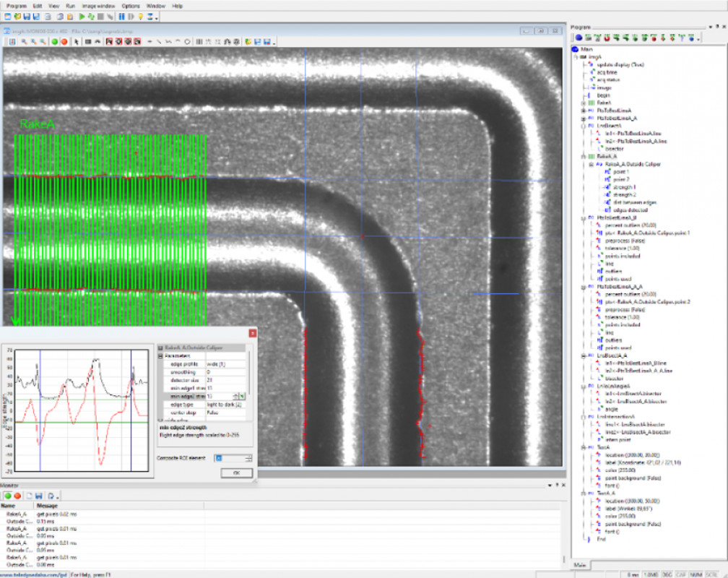Click the arrow pointer tool in image toolbar
The height and width of the screenshot is (578, 728).
tap(76, 42)
